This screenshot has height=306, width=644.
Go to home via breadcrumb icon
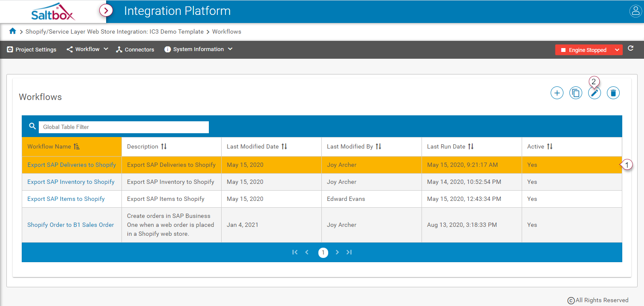(12, 31)
